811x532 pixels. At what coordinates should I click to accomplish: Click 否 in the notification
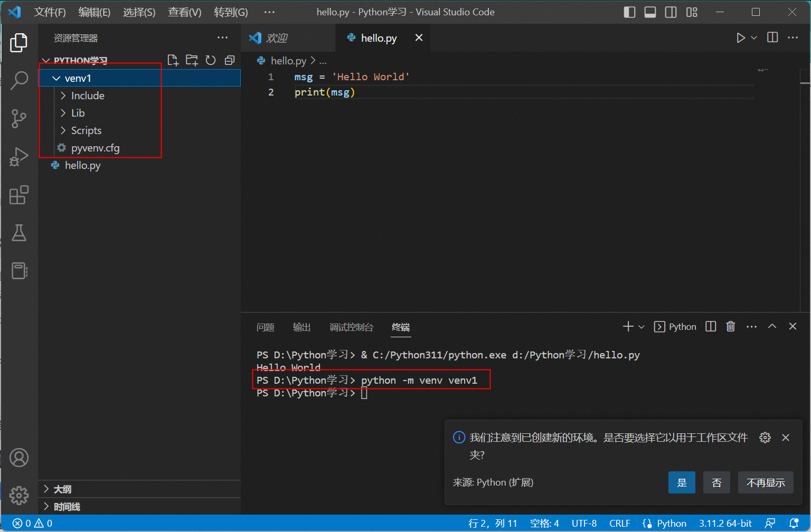click(x=716, y=482)
